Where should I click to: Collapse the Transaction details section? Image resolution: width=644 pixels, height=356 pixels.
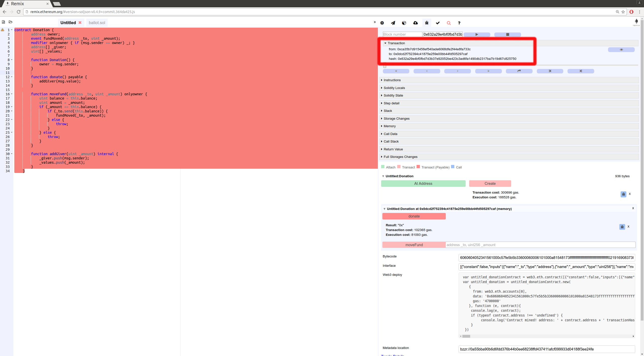click(x=396, y=43)
